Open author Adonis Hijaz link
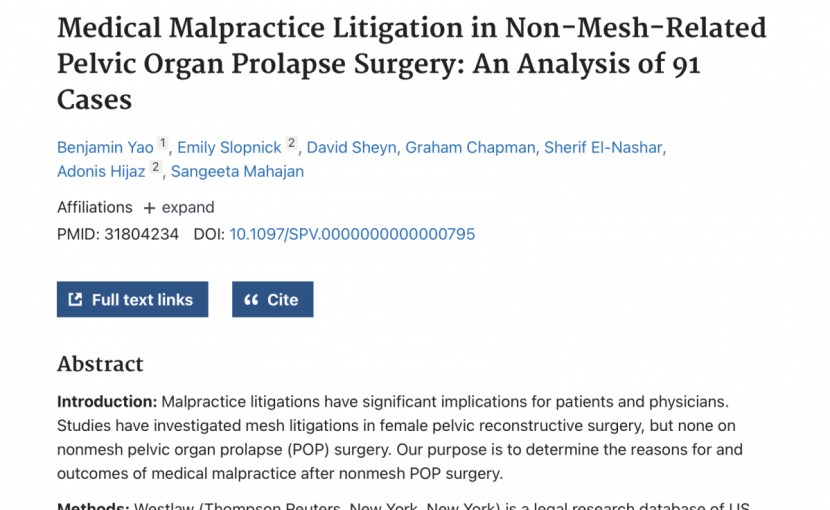The image size is (830, 510). [101, 171]
